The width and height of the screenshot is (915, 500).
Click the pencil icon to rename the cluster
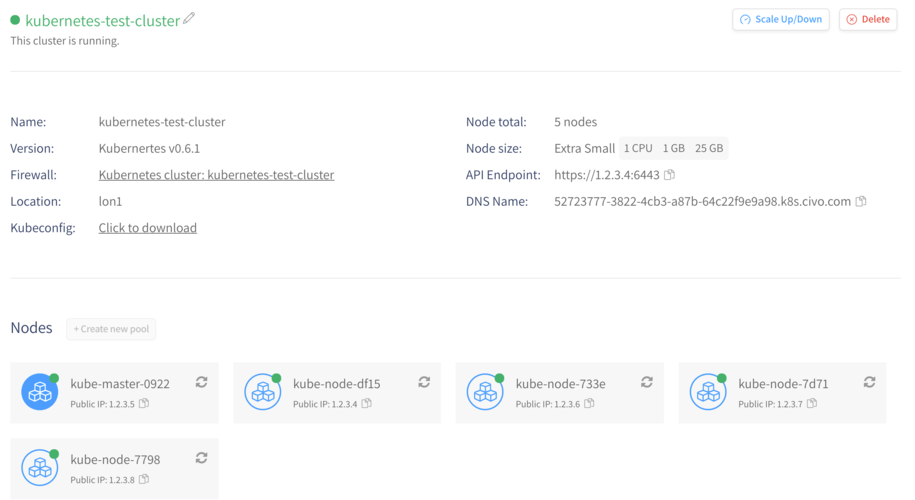tap(189, 18)
